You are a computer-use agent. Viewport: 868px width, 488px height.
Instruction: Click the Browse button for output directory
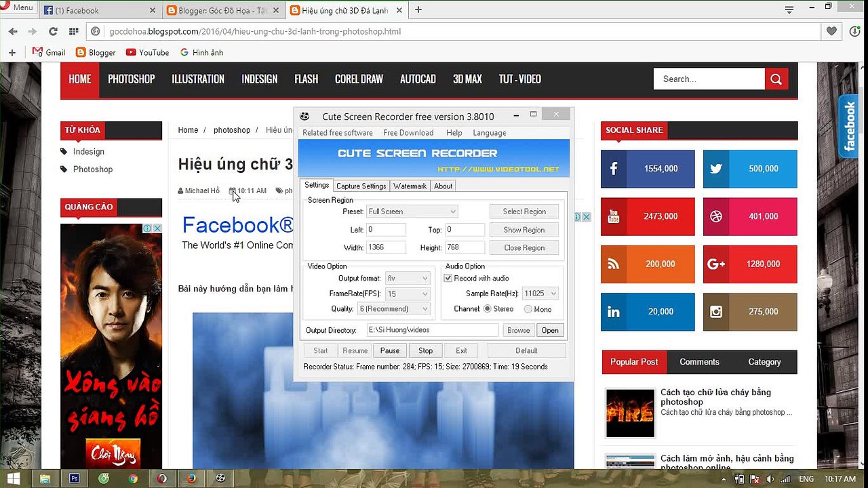point(519,330)
